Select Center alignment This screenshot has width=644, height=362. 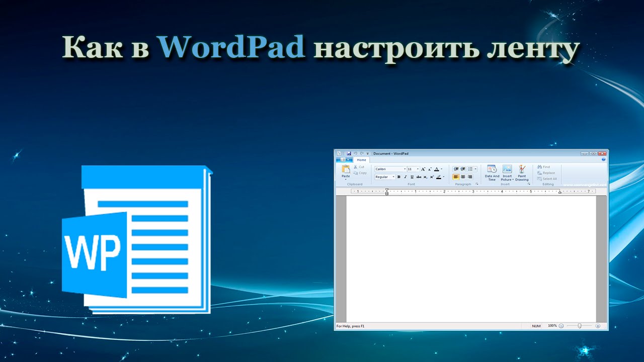(463, 177)
